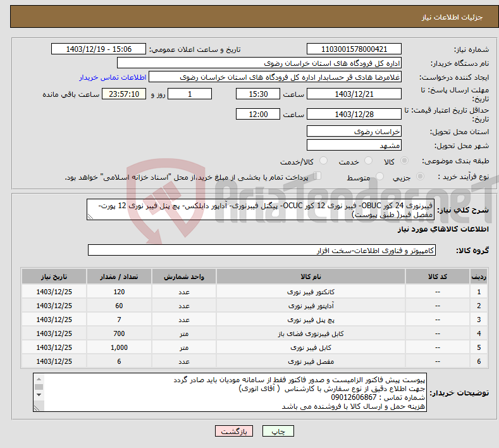499x448 pixels.
Task: Click the phone number 09012606867 text
Action: (354, 397)
